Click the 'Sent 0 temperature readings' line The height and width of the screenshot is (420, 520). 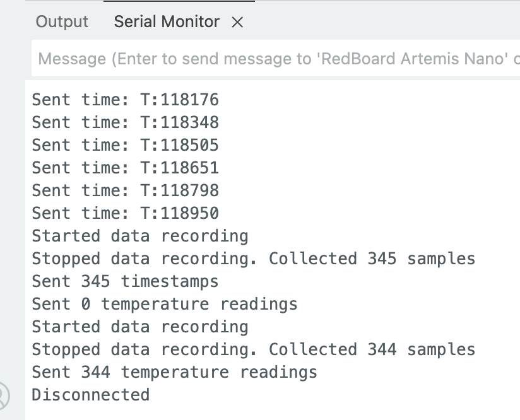tap(164, 304)
